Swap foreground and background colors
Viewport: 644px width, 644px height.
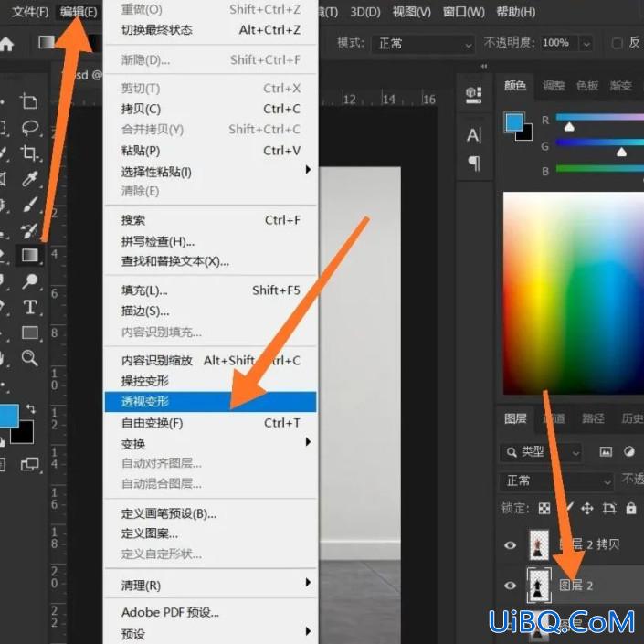(31, 408)
